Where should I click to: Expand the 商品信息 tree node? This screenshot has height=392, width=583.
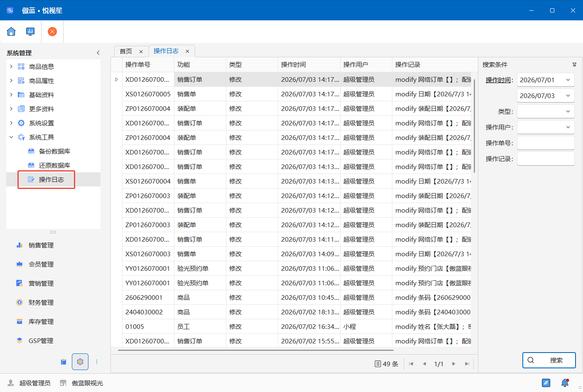[x=11, y=66]
